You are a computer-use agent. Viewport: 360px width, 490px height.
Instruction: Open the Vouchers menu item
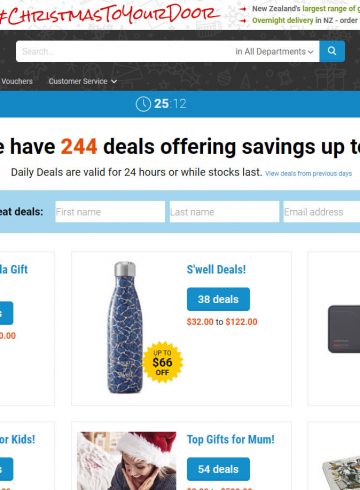(17, 81)
